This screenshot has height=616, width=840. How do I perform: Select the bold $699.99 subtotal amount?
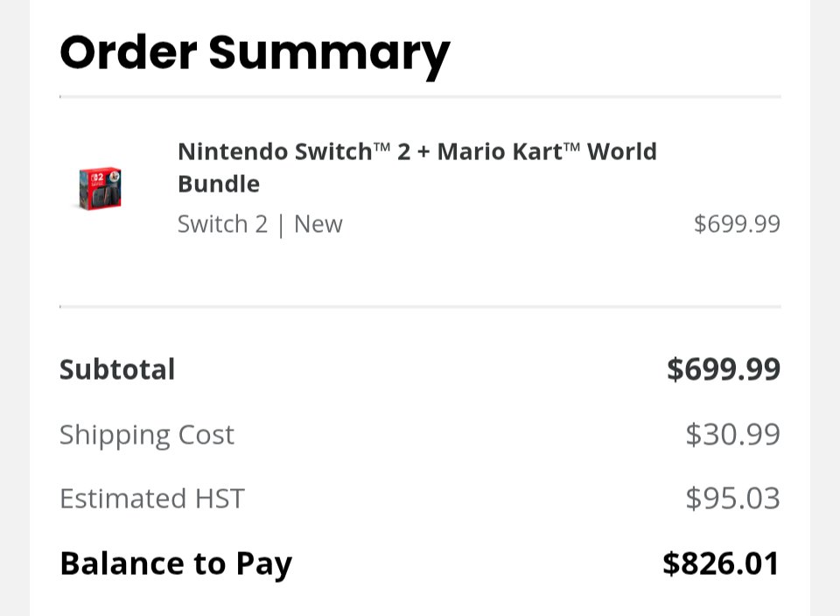724,369
